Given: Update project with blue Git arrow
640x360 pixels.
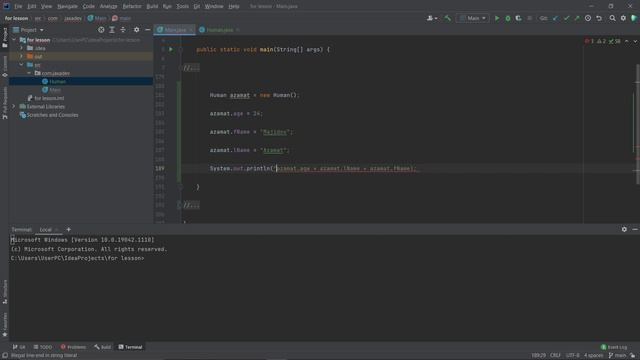Looking at the screenshot, I should (556, 18).
